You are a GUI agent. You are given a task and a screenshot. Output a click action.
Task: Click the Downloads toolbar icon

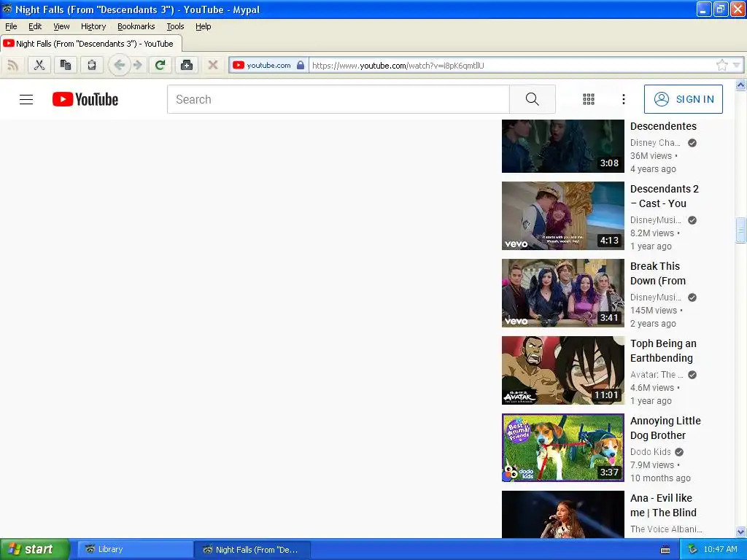pyautogui.click(x=187, y=65)
